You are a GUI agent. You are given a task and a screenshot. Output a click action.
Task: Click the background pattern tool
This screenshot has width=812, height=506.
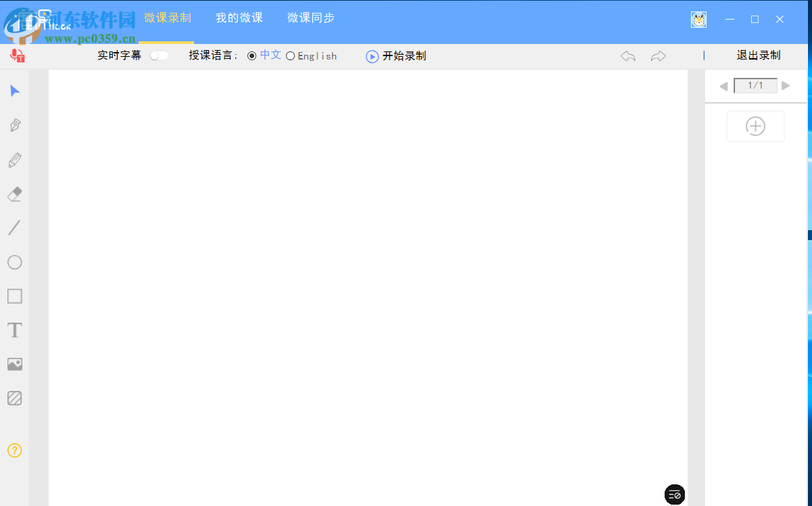pos(14,398)
